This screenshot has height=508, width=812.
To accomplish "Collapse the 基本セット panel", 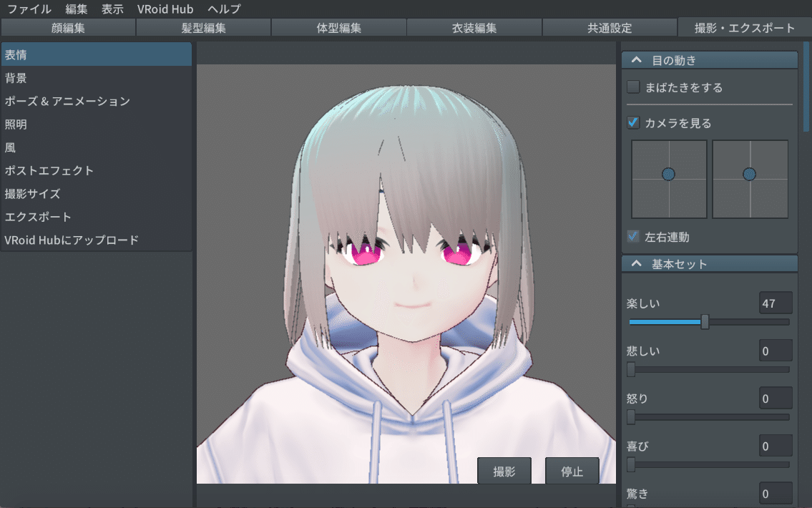I will (x=636, y=264).
